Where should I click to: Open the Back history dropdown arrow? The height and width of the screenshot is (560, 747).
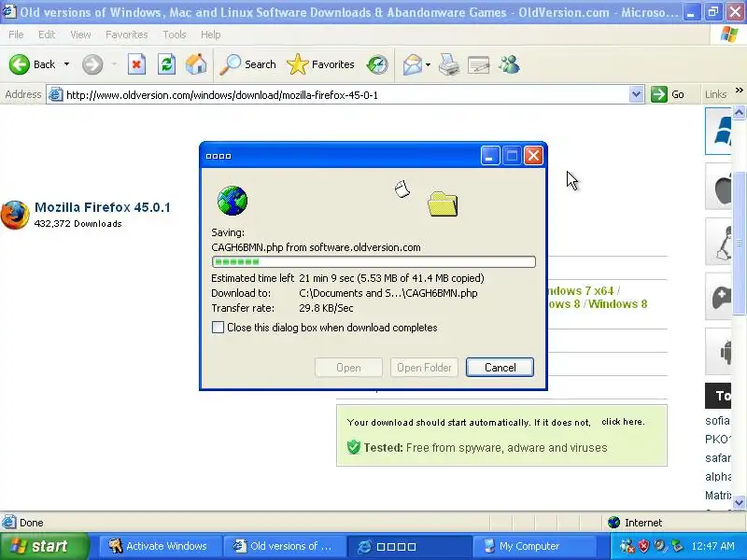[66, 64]
